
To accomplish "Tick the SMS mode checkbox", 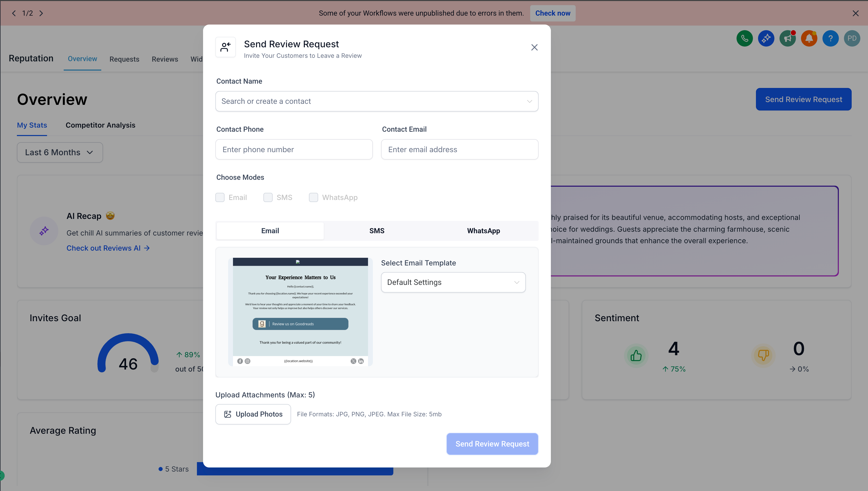I will coord(268,197).
